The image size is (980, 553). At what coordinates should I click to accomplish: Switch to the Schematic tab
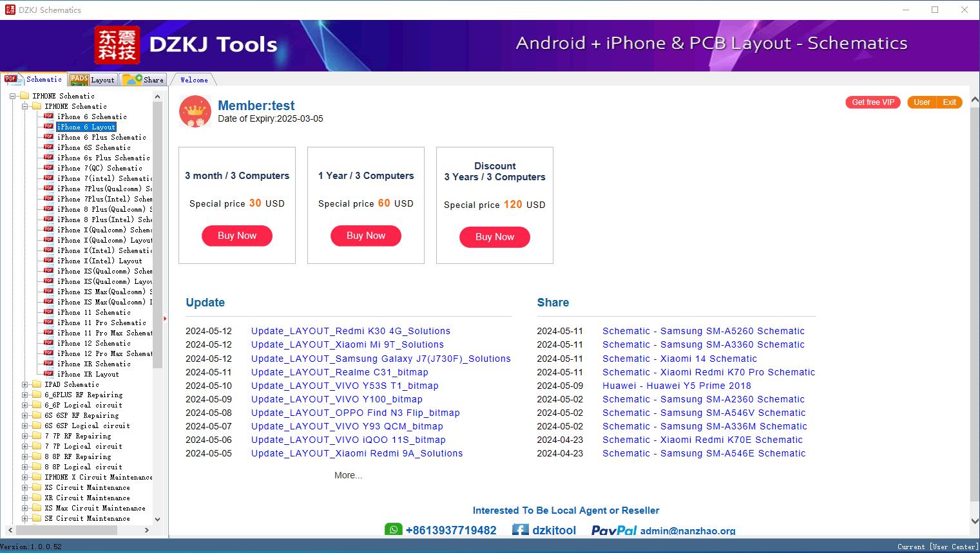click(x=34, y=79)
